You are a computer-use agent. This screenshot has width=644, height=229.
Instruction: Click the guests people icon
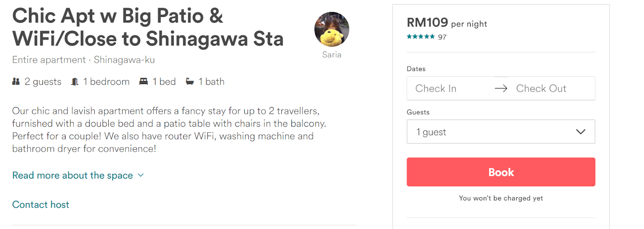pos(16,82)
